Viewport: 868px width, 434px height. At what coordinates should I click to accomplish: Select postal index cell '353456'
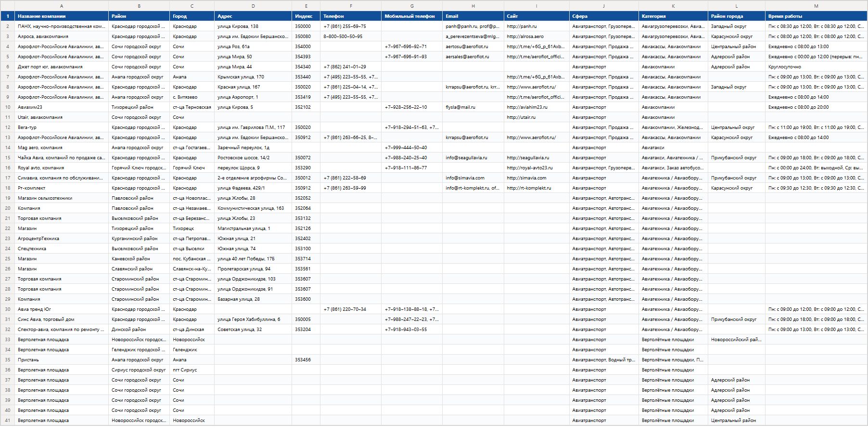tap(306, 359)
